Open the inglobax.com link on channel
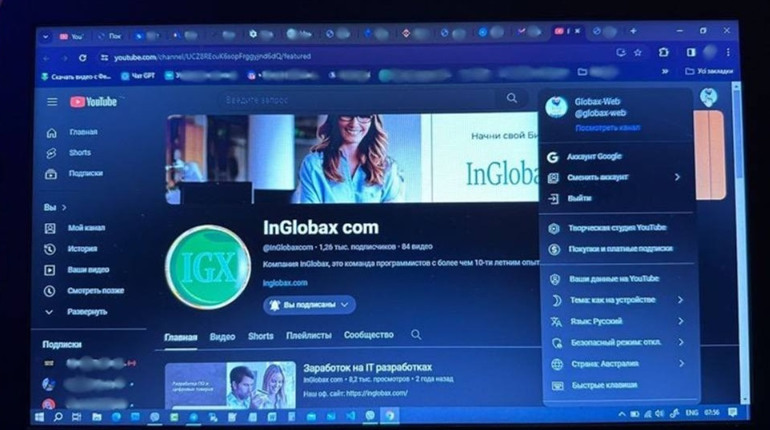The height and width of the screenshot is (430, 770). point(285,283)
